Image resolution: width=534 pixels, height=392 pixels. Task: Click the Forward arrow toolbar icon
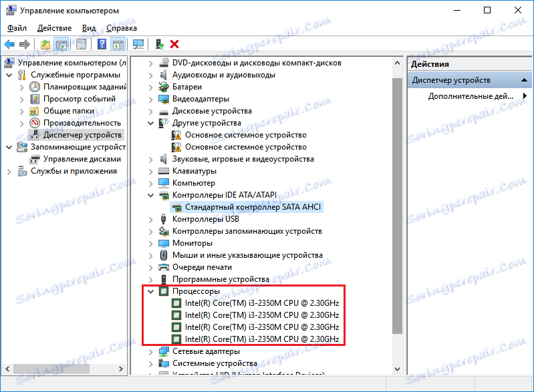coord(25,44)
